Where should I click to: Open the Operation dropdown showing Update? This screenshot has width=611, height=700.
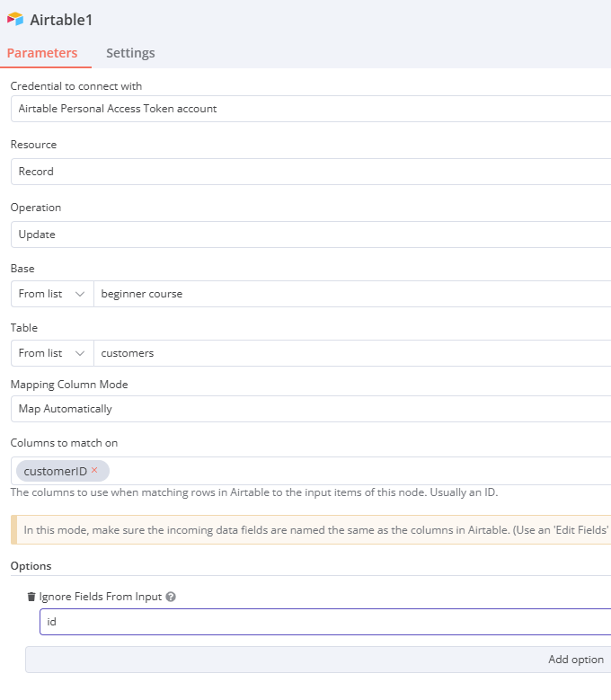(311, 235)
